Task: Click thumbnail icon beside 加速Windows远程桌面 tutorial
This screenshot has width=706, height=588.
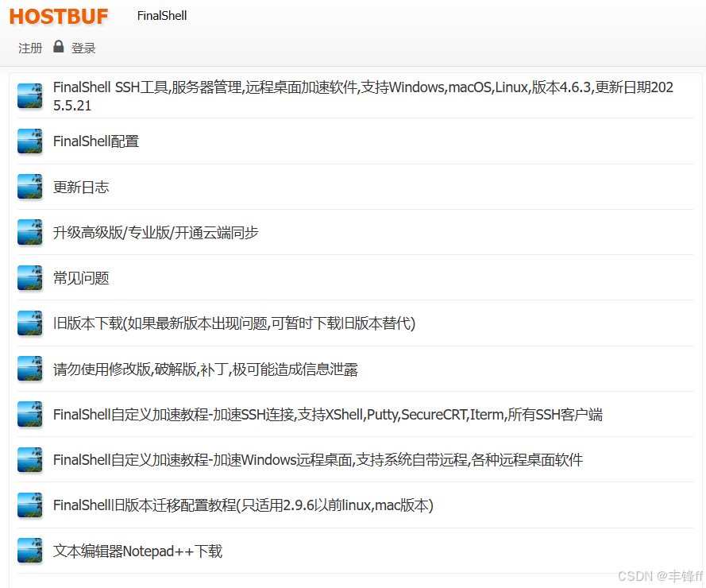Action: point(30,459)
